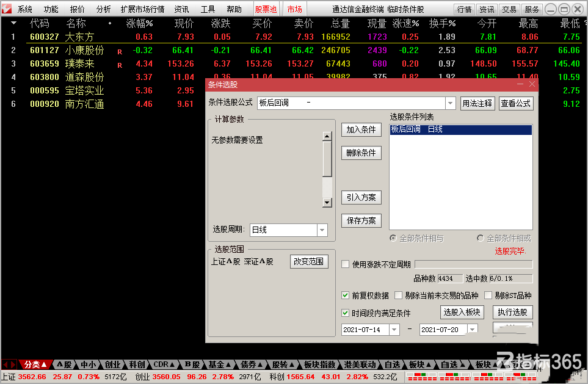
Task: Switch to the 中小 bottom tab
Action: click(89, 364)
